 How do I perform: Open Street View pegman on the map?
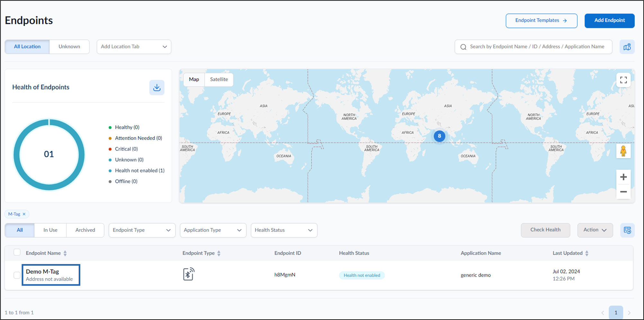coord(623,151)
